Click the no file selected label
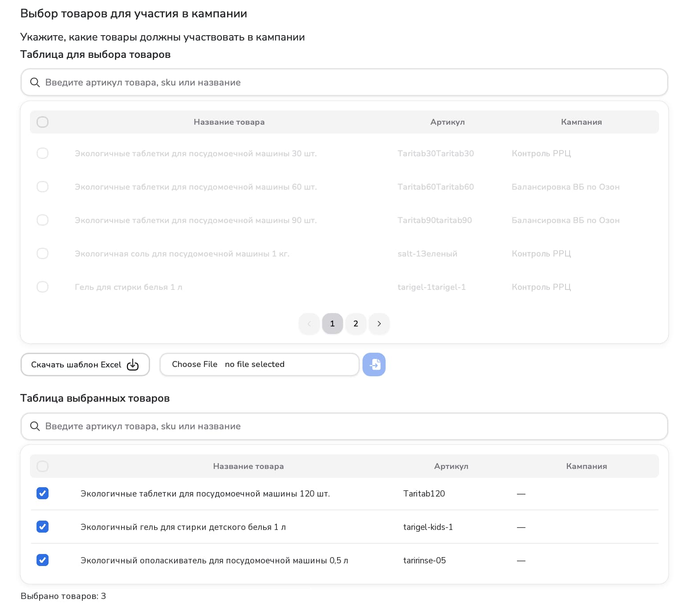 coord(255,364)
